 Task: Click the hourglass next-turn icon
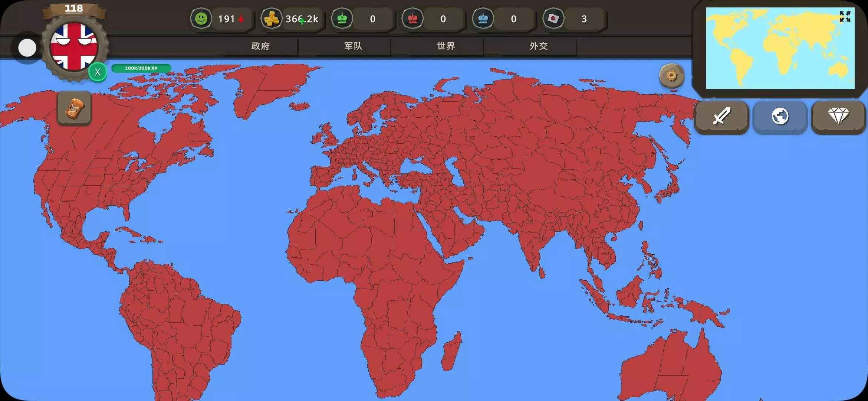74,108
